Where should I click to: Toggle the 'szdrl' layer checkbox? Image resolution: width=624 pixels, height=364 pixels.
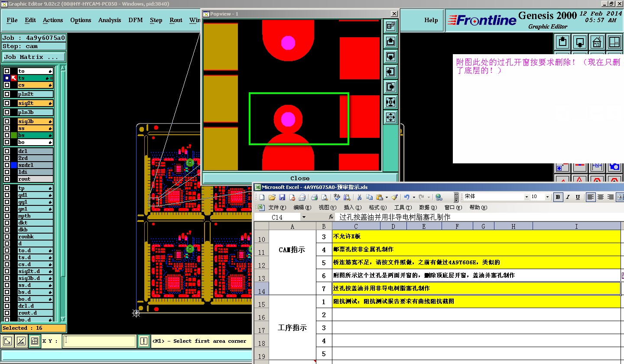[7, 165]
